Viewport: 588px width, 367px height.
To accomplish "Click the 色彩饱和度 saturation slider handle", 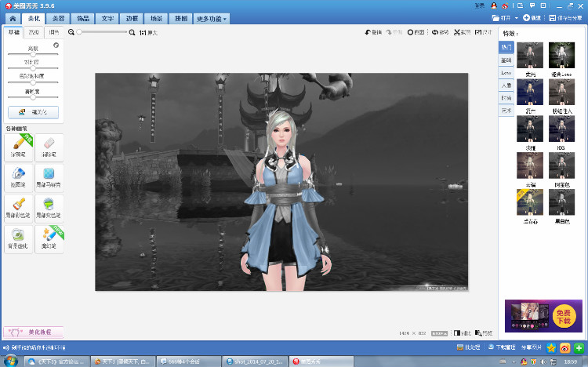I will (33, 82).
